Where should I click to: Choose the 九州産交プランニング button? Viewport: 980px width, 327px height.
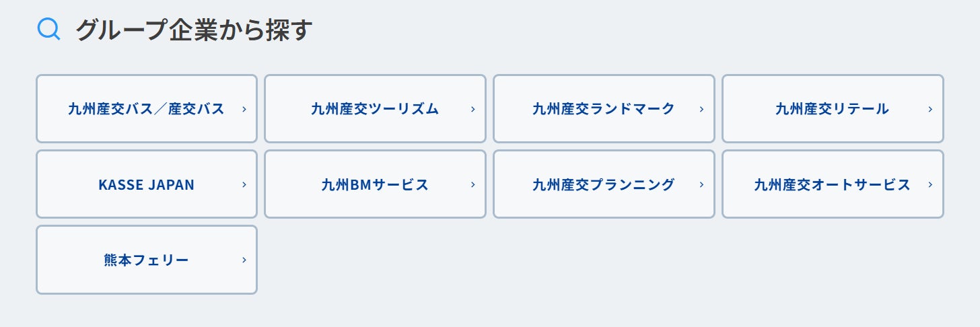604,184
